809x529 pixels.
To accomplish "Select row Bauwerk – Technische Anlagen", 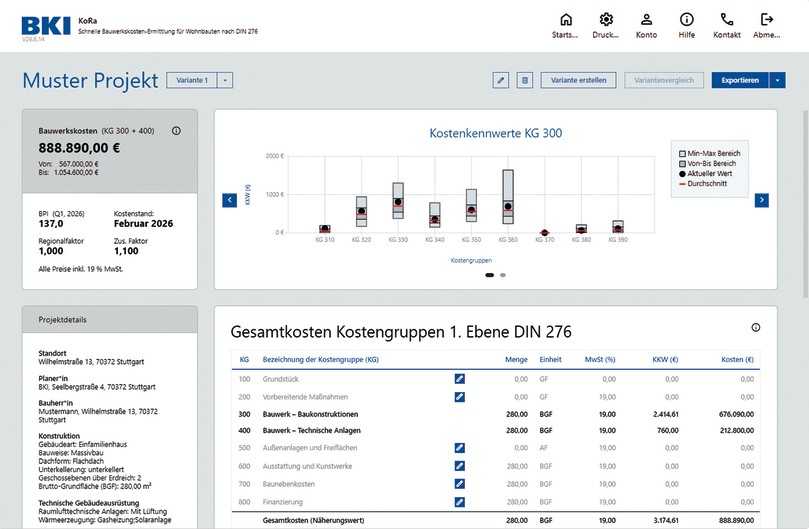I will 496,430.
